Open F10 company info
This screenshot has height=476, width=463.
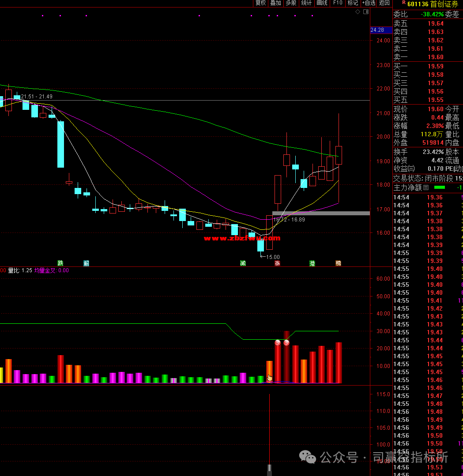(x=338, y=3)
